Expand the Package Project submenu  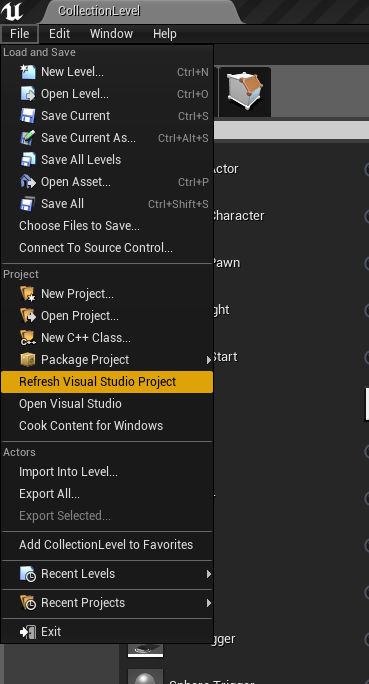tap(209, 360)
